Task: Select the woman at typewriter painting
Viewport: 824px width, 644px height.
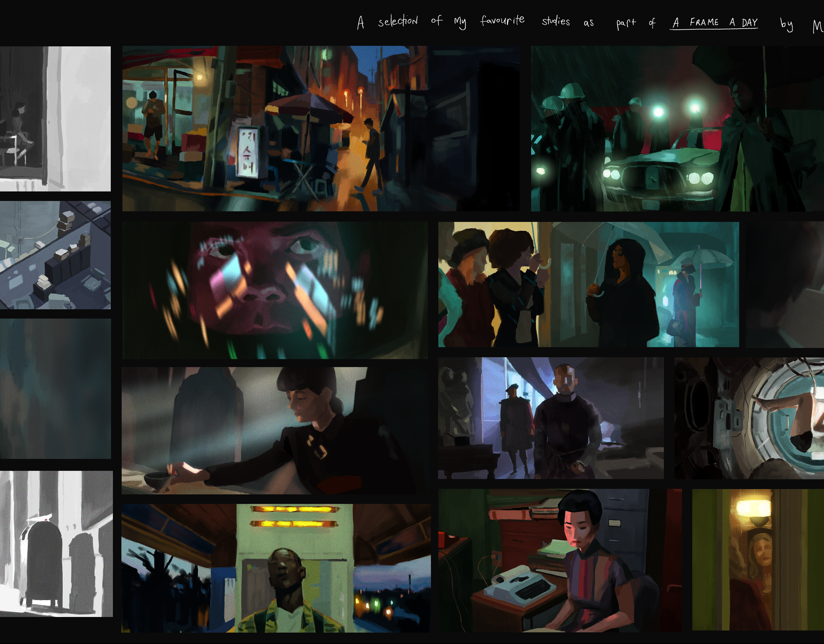Action: 560,560
